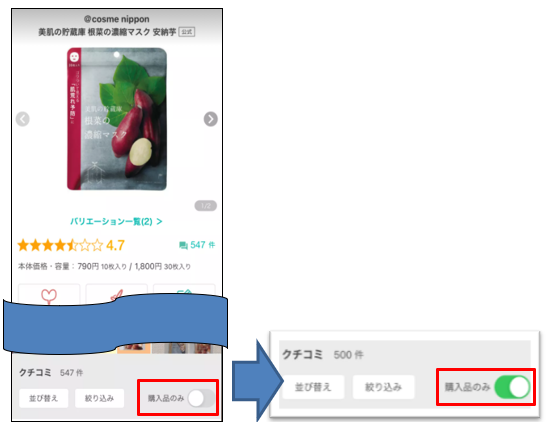
Task: Disable green 購入品のみ toggle in 500件 panel
Action: pos(512,387)
